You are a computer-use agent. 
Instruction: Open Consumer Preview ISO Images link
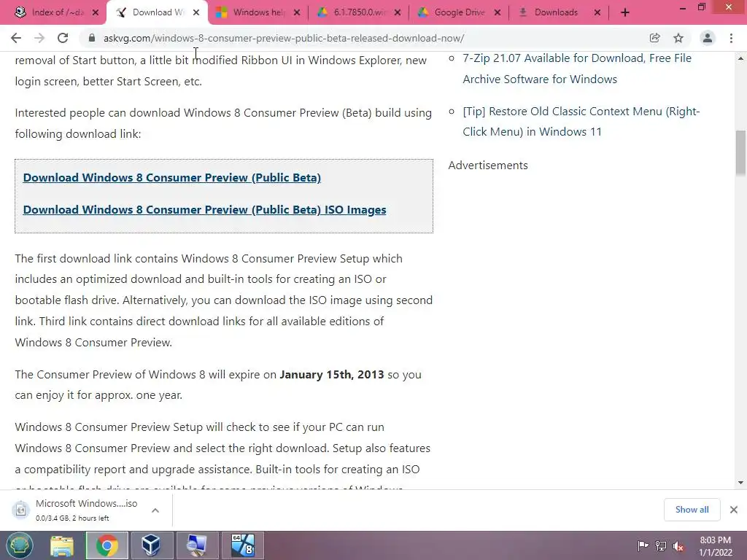(204, 210)
